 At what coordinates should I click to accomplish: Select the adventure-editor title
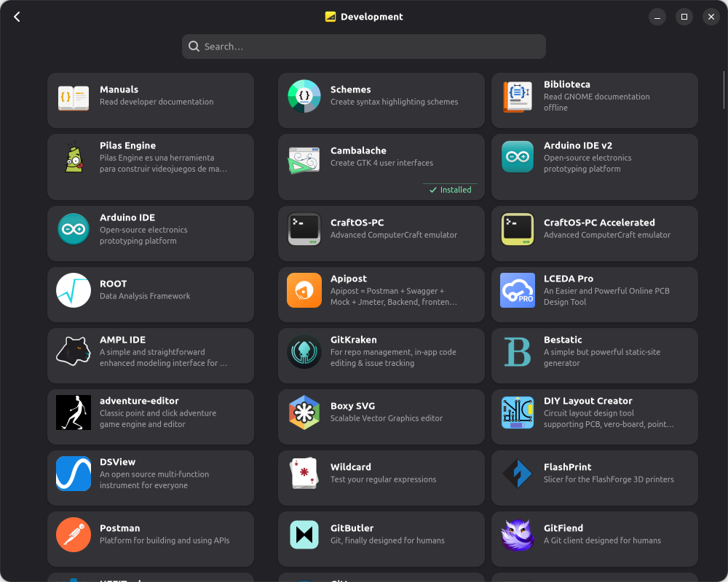139,401
